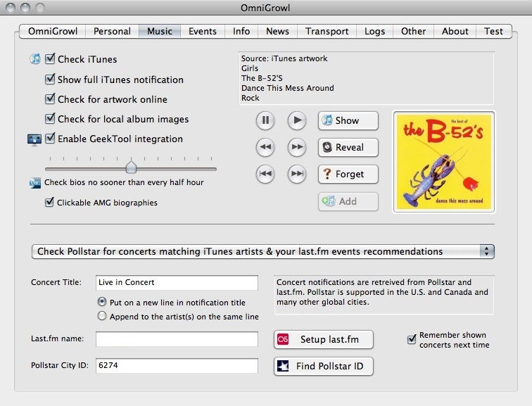Click the Setup last.fm button
Viewport: 532px width, 406px height.
323,339
